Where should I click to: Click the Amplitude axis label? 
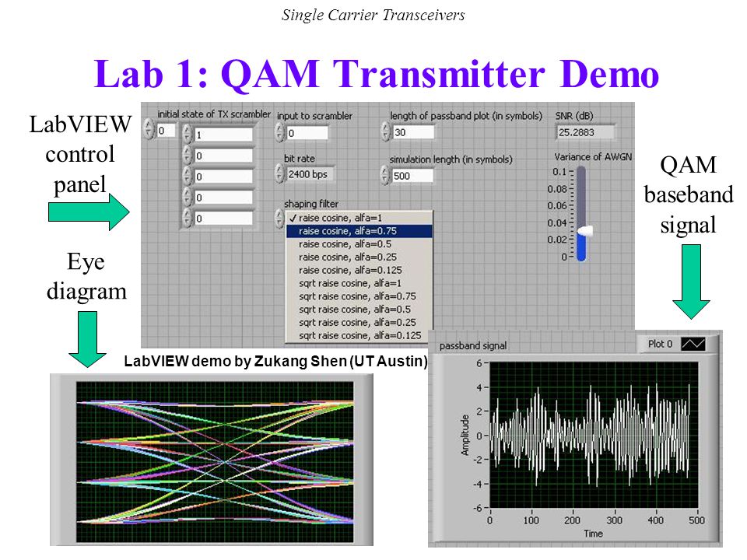[465, 436]
